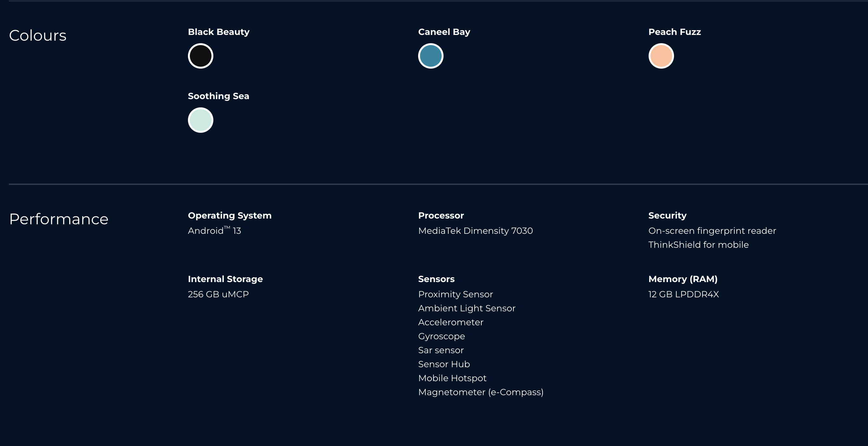Click the Operating System heading

[x=230, y=215]
